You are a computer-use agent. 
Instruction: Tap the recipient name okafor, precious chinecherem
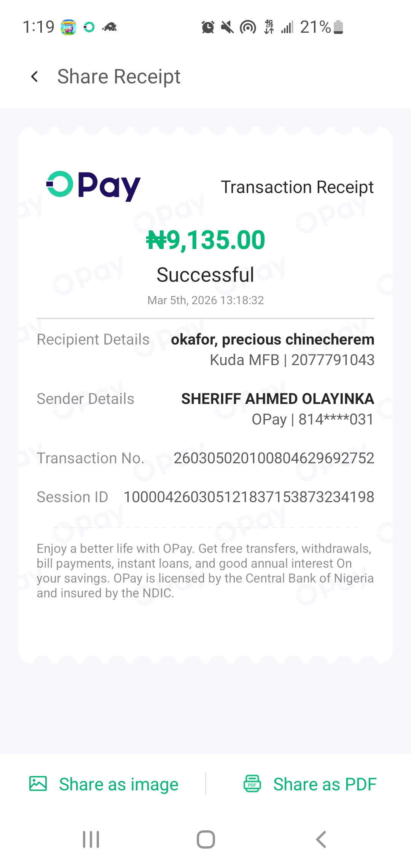(x=272, y=340)
